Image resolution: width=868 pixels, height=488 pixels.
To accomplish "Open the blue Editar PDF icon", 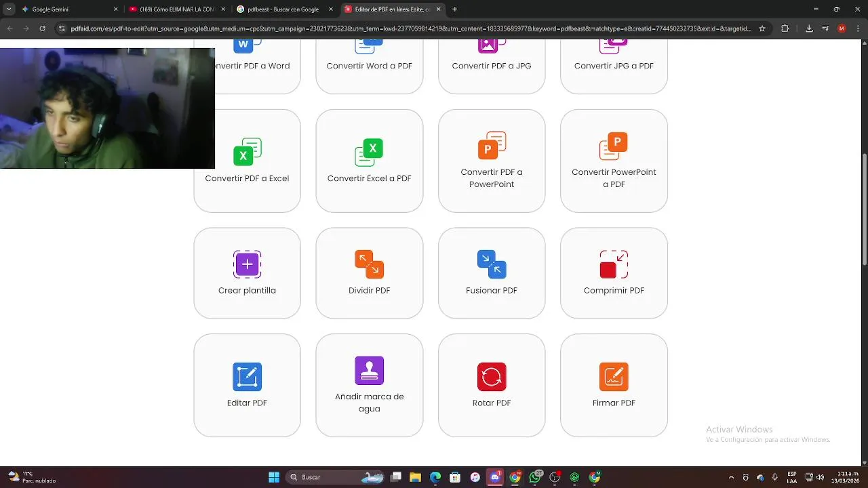I will (248, 377).
